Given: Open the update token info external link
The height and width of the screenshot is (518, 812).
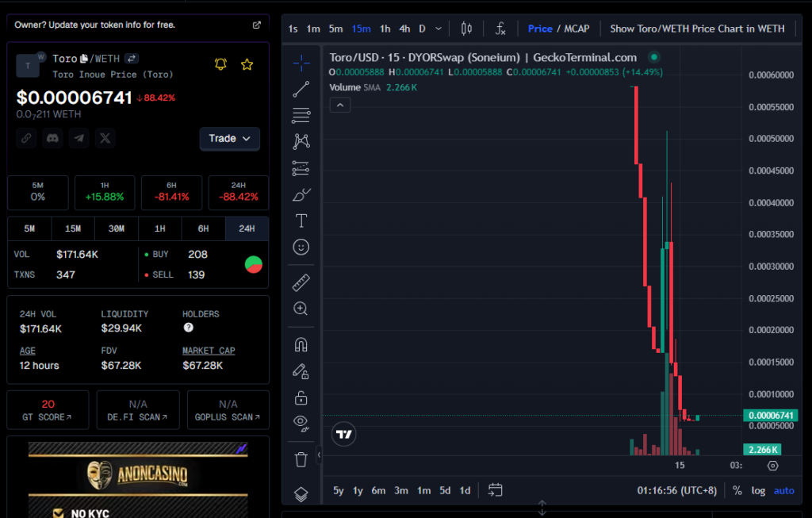Looking at the screenshot, I should [x=256, y=25].
